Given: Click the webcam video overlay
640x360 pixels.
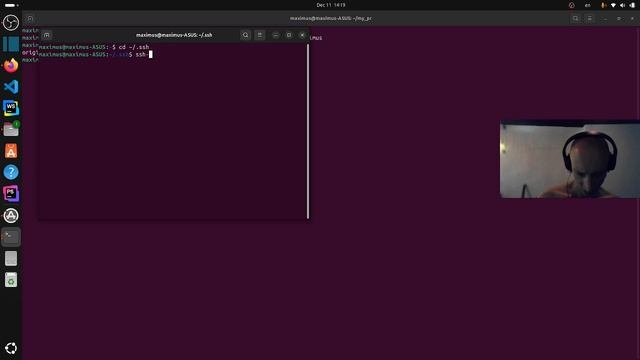Looking at the screenshot, I should coord(570,159).
